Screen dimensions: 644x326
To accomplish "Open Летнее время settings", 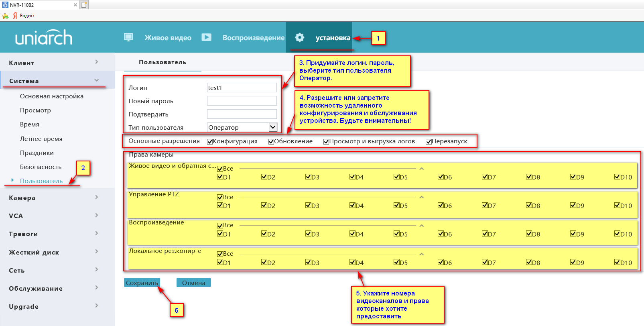I will (x=41, y=139).
